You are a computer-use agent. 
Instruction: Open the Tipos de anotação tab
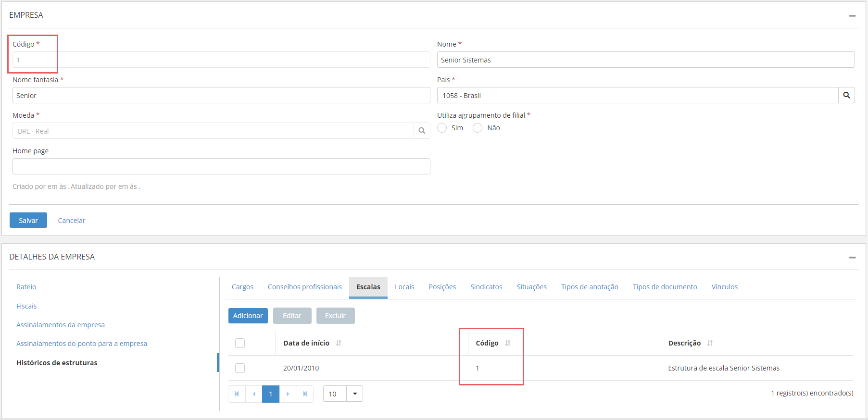tap(590, 287)
